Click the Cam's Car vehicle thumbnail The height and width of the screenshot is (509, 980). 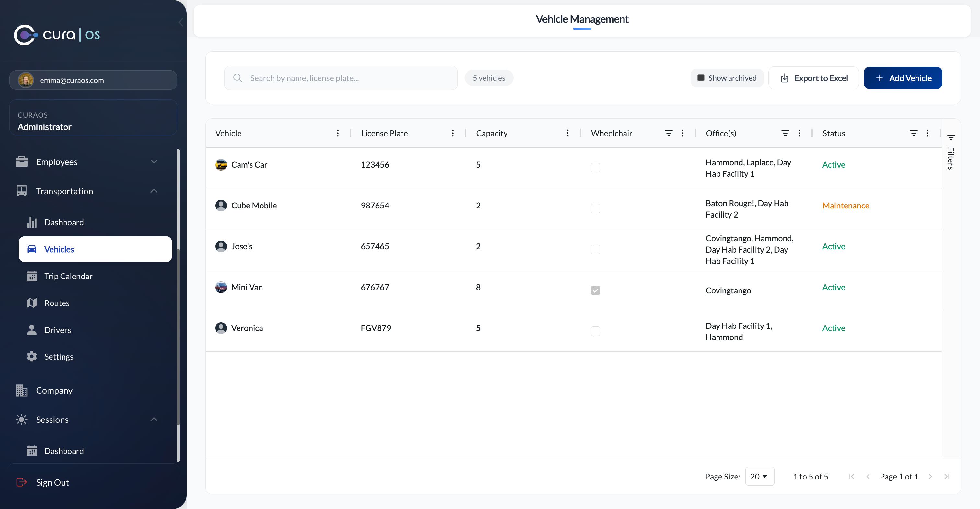coord(221,164)
